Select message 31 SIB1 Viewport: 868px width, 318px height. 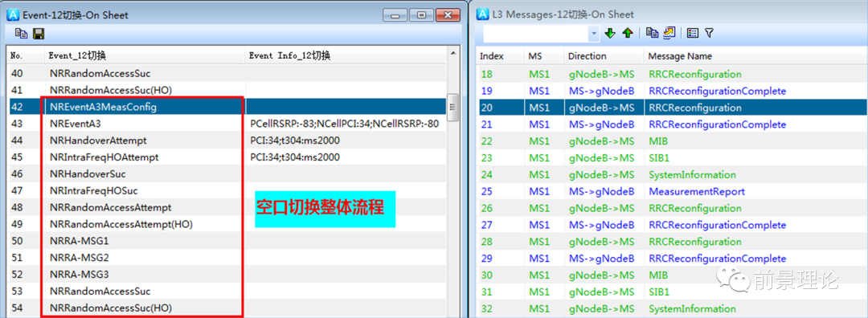(672, 291)
